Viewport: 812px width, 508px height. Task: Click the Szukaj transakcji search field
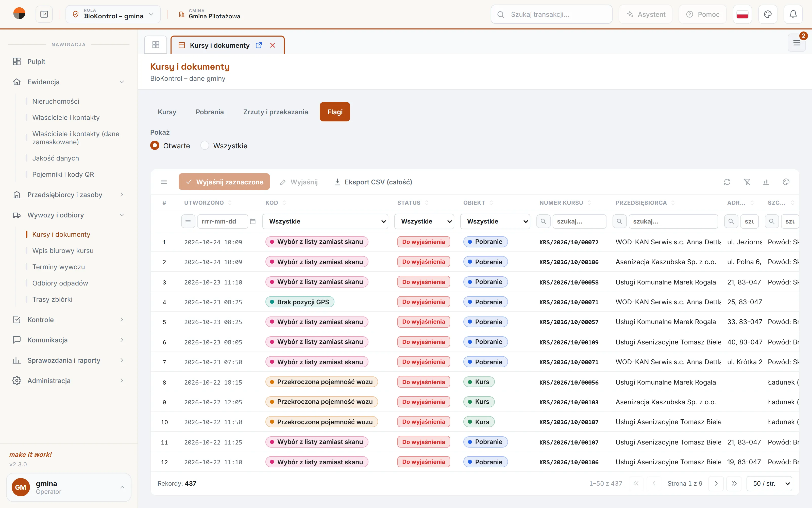(551, 14)
